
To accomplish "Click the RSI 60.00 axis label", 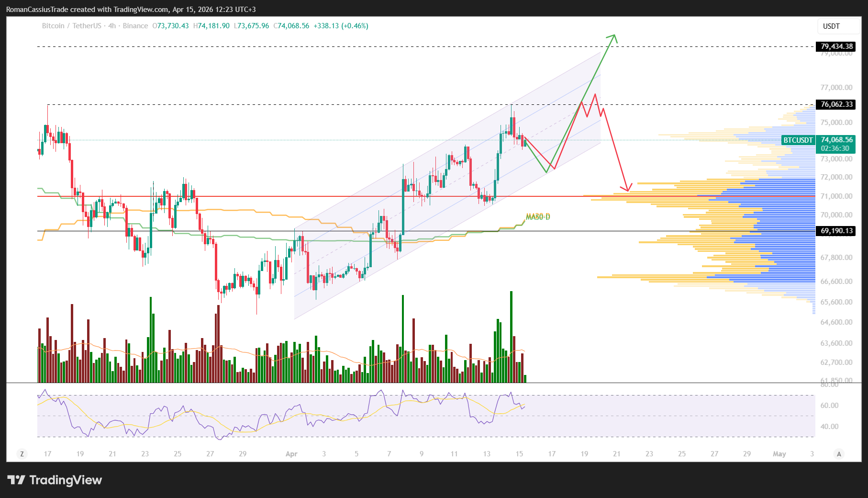I will (x=829, y=406).
